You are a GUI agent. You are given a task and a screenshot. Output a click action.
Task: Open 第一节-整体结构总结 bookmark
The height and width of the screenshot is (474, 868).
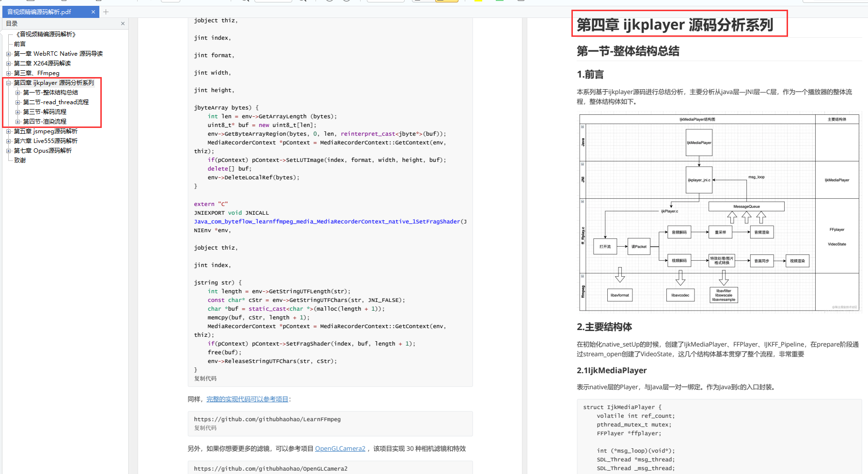(50, 93)
